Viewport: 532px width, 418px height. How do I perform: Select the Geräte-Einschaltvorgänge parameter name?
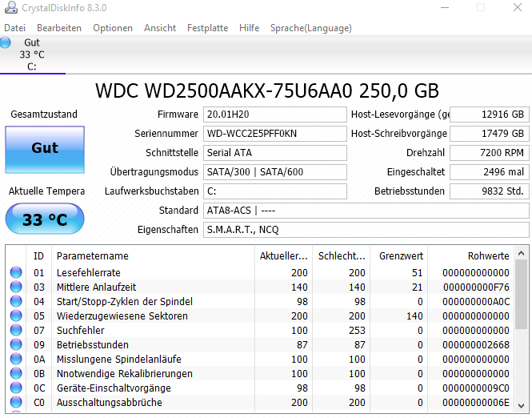pos(114,388)
